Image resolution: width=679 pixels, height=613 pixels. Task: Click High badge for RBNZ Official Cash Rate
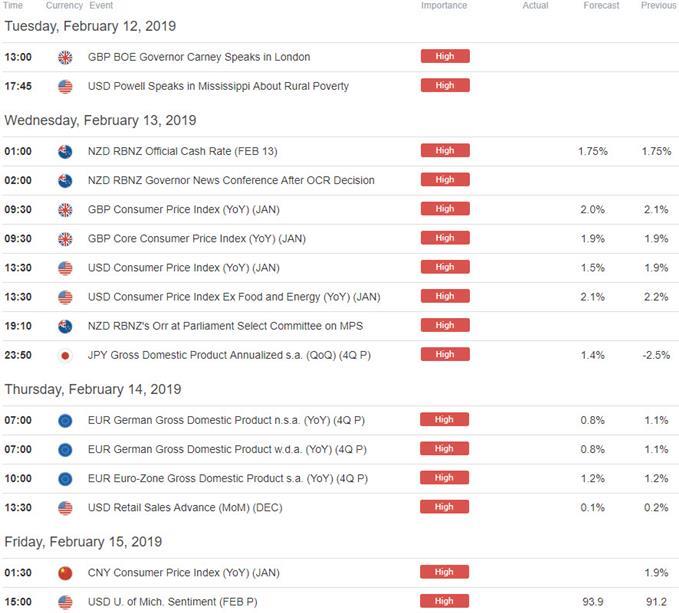click(445, 151)
